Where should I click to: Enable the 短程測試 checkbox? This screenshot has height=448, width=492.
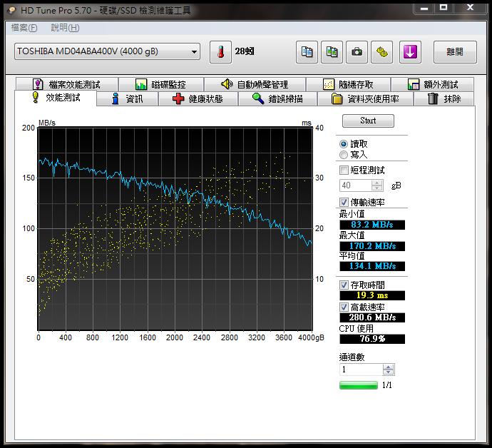tap(344, 170)
